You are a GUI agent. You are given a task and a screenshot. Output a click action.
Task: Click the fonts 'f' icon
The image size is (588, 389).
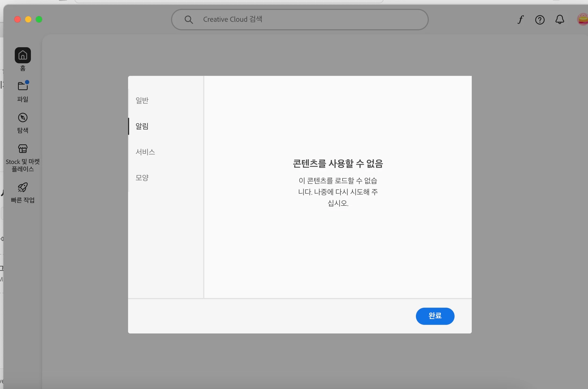(520, 20)
